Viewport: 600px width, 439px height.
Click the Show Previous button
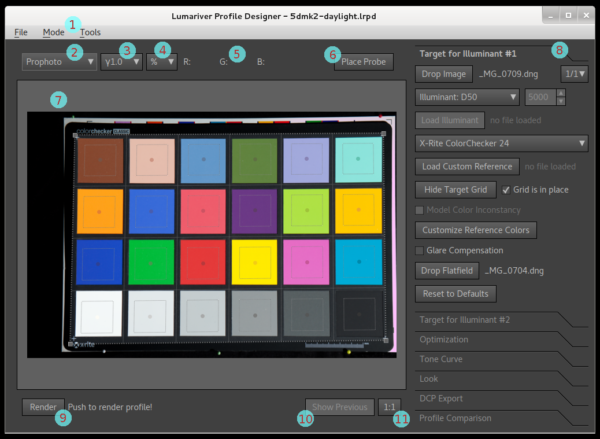point(340,407)
